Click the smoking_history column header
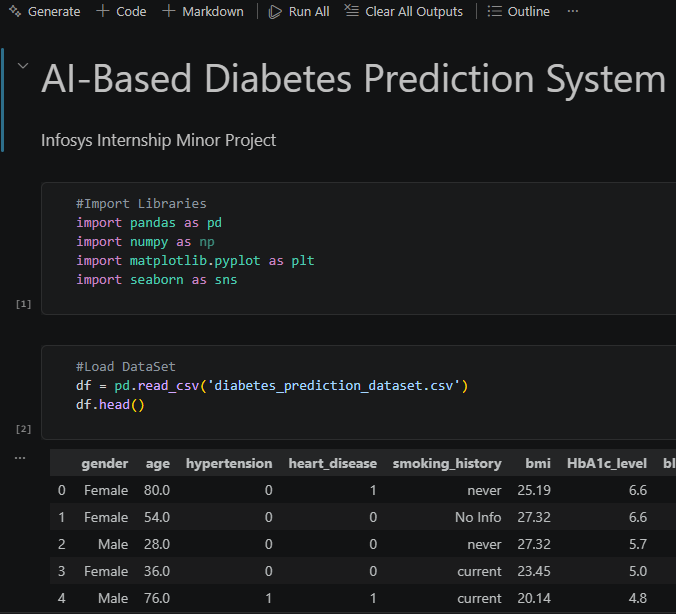676x614 pixels. [x=447, y=464]
